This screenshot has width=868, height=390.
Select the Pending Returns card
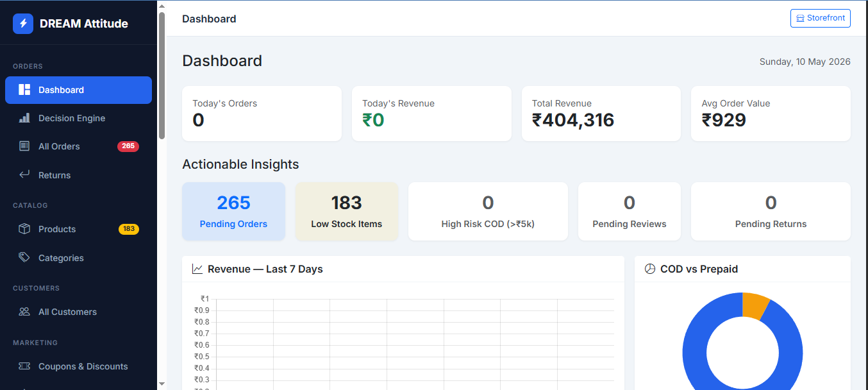point(771,212)
